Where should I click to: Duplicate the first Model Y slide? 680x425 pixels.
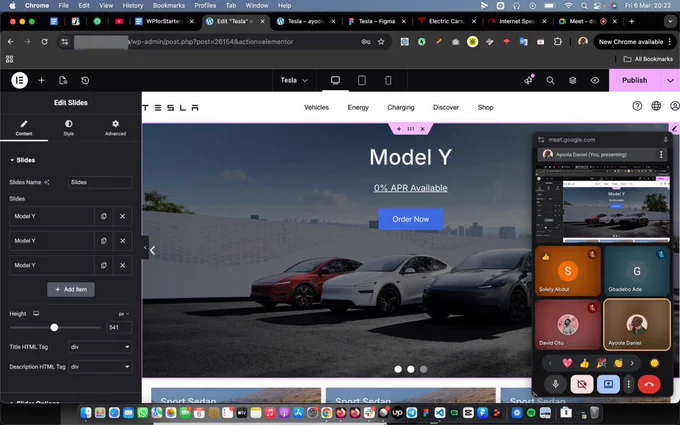pos(104,216)
